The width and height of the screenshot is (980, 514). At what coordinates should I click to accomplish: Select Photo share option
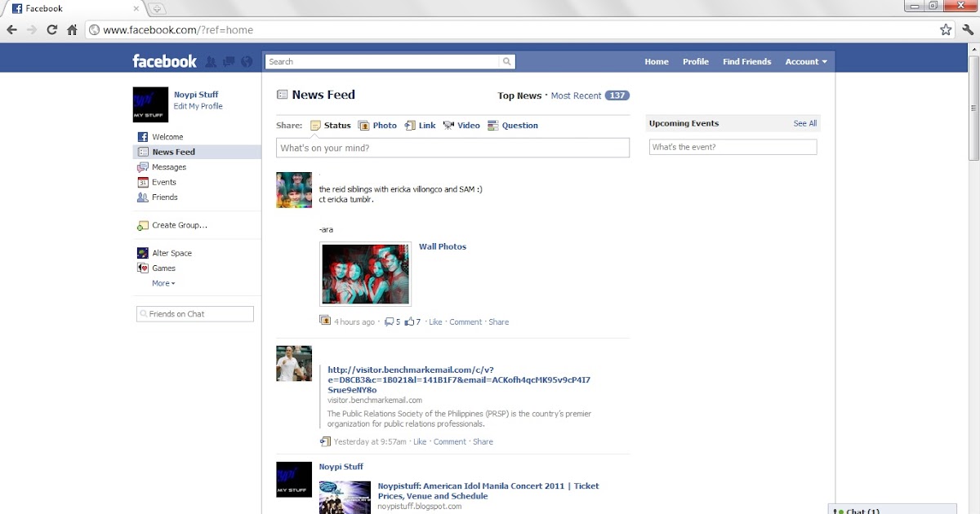pyautogui.click(x=377, y=126)
